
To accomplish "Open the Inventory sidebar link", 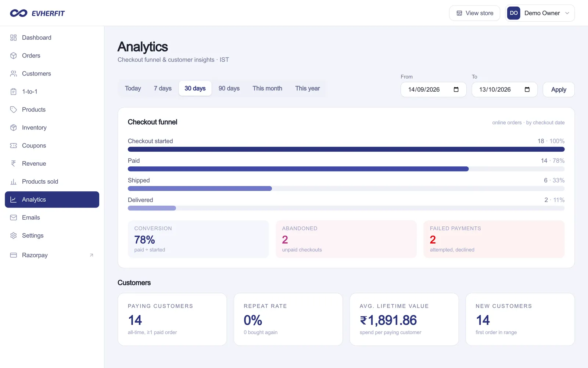I will coord(52,128).
